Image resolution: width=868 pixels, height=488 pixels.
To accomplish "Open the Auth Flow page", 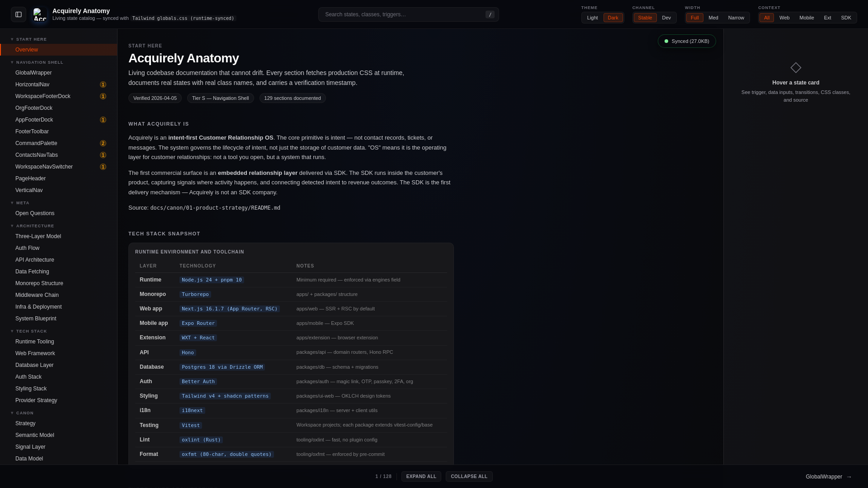I will [59, 248].
